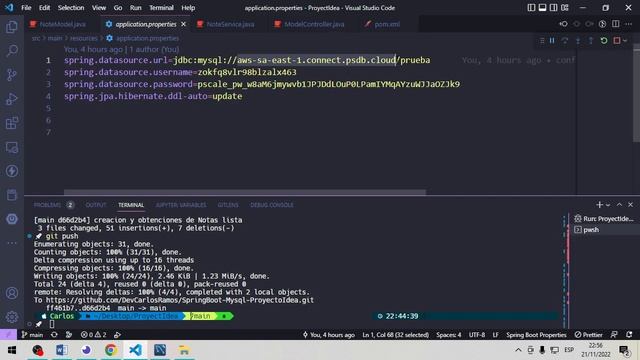Screen dimensions: 640x360
Task: Change encoding via UTF-8 status item
Action: (477, 335)
